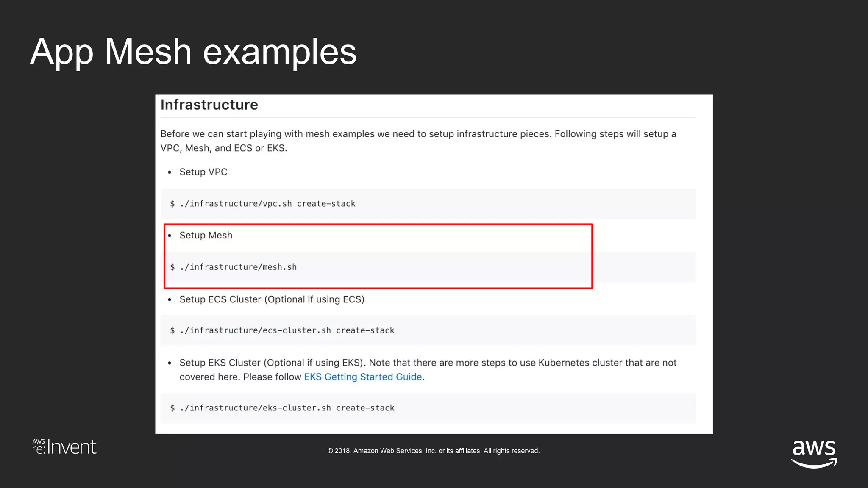
Task: Open the EKS Getting Started Guide link
Action: pos(363,377)
